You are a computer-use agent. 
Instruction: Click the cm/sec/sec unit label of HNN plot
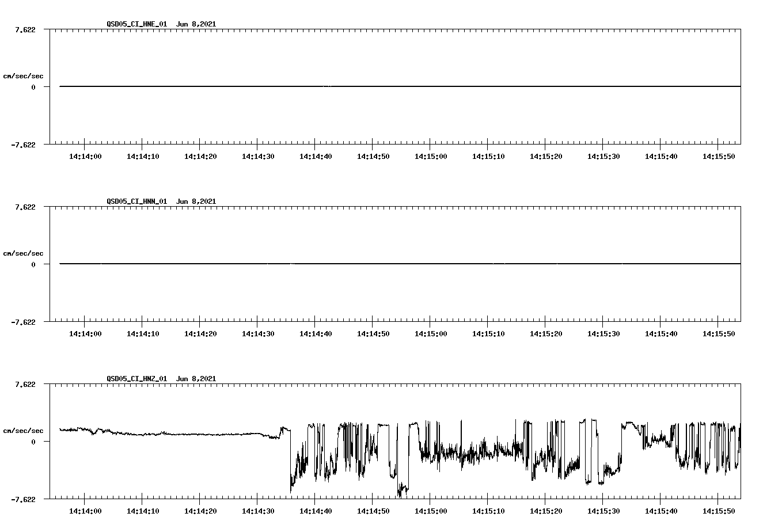(23, 253)
